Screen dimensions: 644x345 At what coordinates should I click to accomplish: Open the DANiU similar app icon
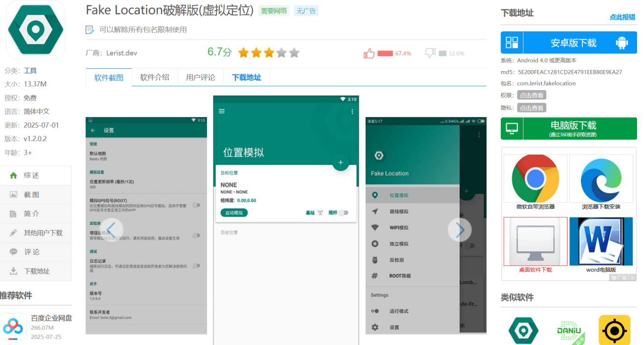tap(569, 330)
